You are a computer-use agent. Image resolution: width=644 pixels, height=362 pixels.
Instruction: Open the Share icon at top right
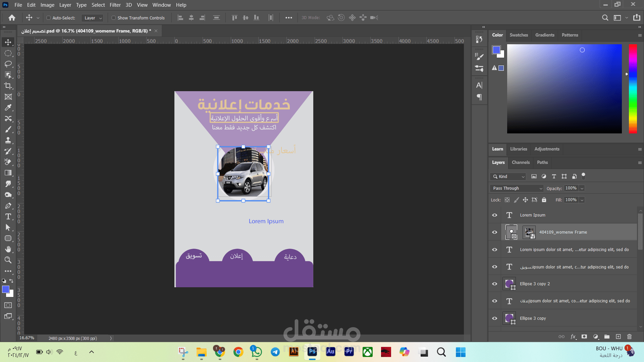click(637, 18)
